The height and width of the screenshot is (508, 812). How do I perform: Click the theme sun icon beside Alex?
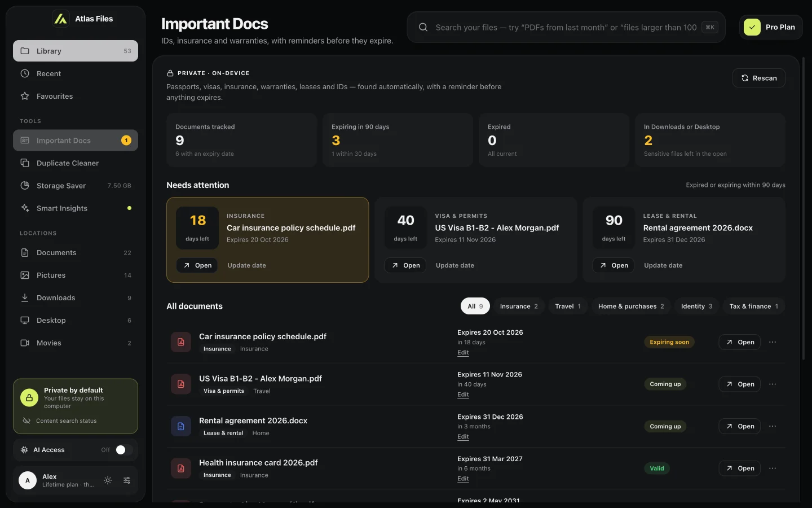[x=108, y=480]
